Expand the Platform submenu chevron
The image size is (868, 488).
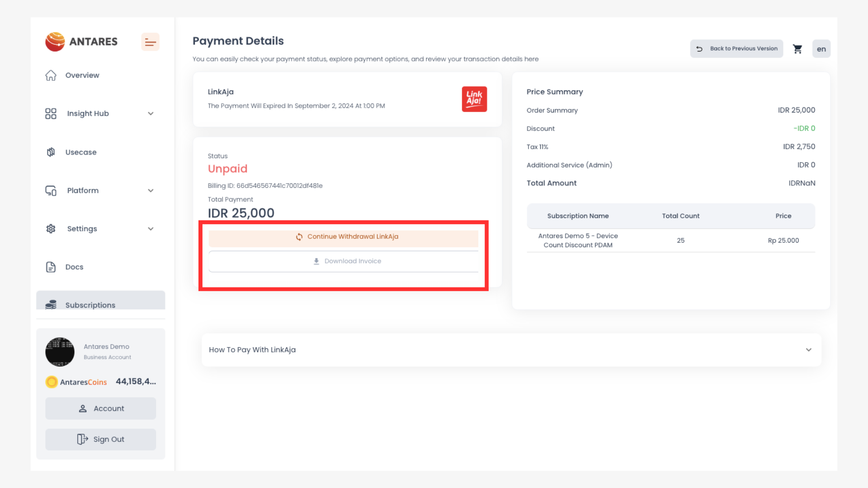151,191
